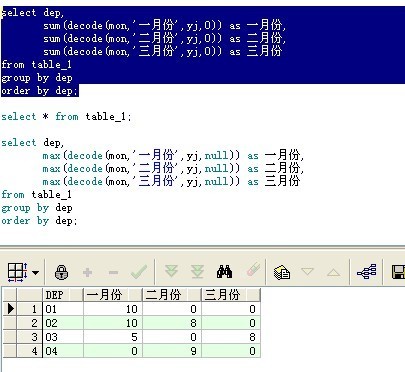Viewport: 405px width, 372px height.
Task: Click 三月份 cell 8 in row 03
Action: [x=231, y=337]
